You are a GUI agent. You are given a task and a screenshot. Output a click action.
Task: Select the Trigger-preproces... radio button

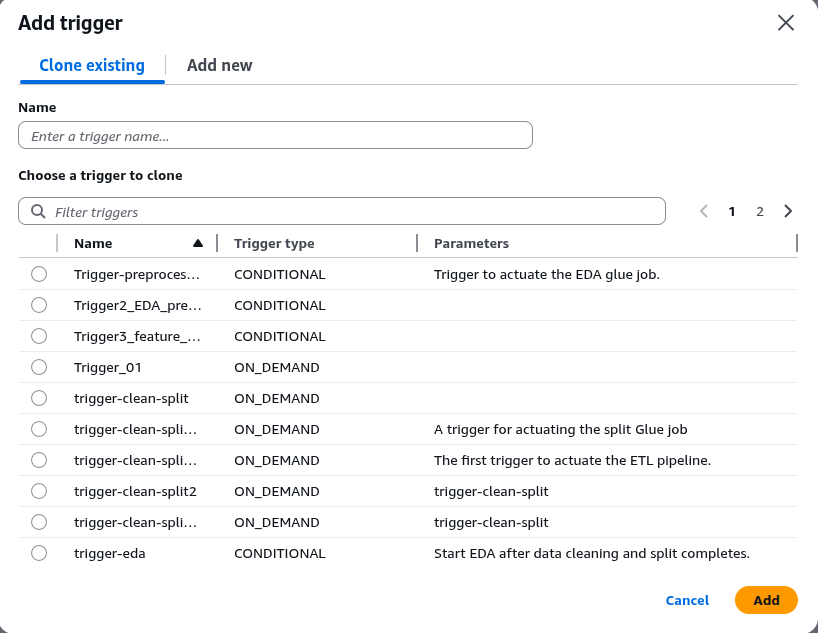point(39,274)
